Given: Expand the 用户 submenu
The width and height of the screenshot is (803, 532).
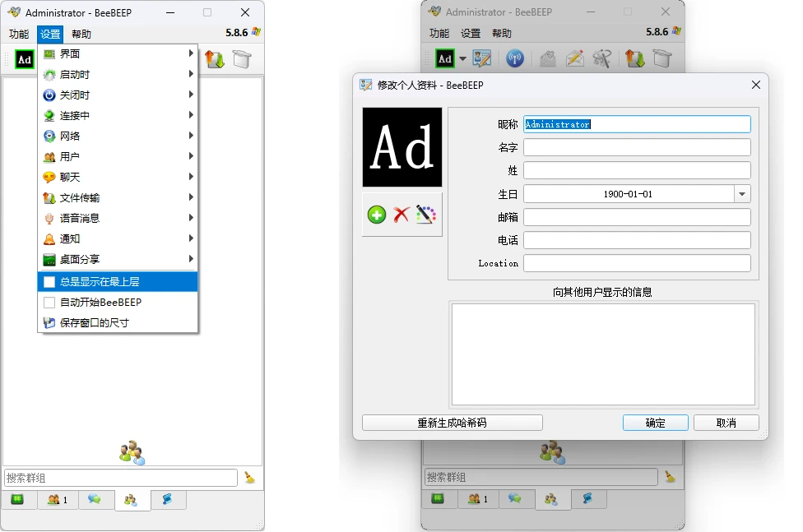Looking at the screenshot, I should point(118,156).
